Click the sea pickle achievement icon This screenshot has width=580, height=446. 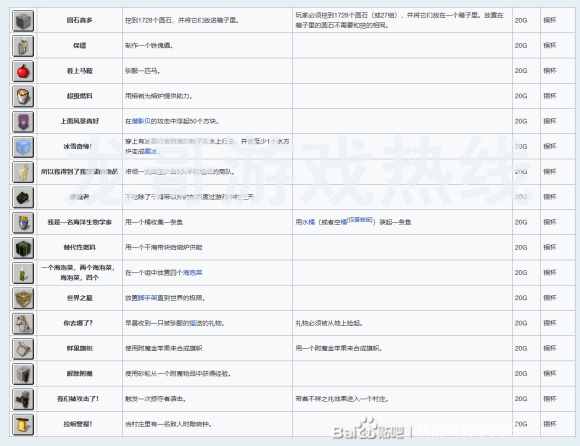point(23,273)
